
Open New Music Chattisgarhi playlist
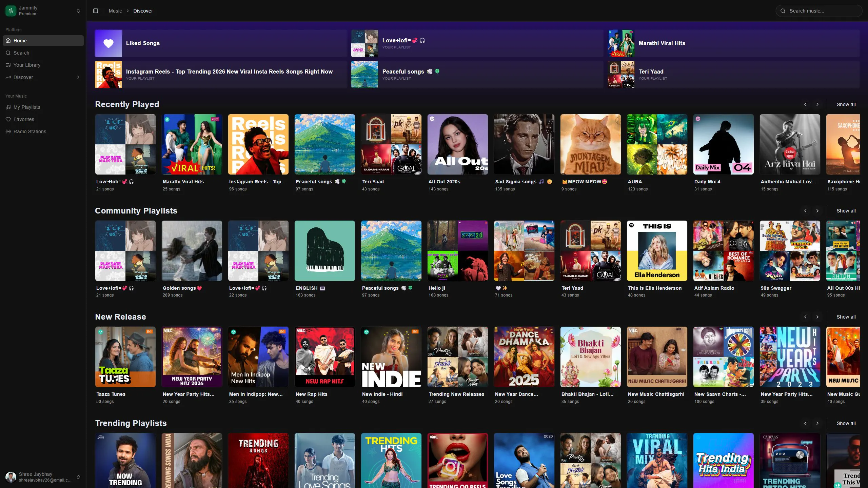[x=657, y=357]
